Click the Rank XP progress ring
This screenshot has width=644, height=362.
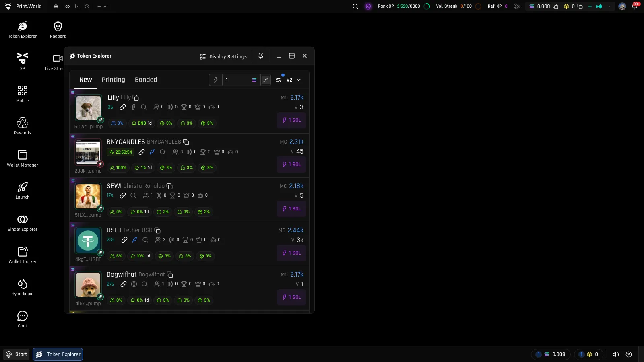427,6
